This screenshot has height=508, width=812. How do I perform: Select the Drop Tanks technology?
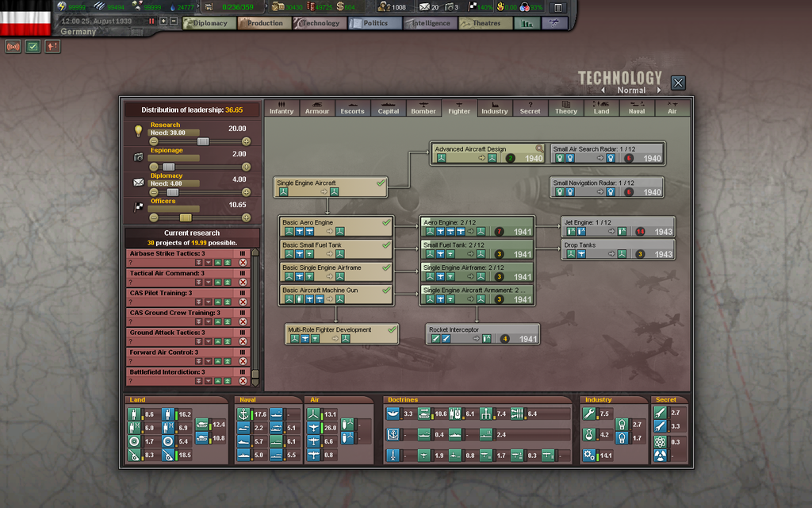coord(618,249)
